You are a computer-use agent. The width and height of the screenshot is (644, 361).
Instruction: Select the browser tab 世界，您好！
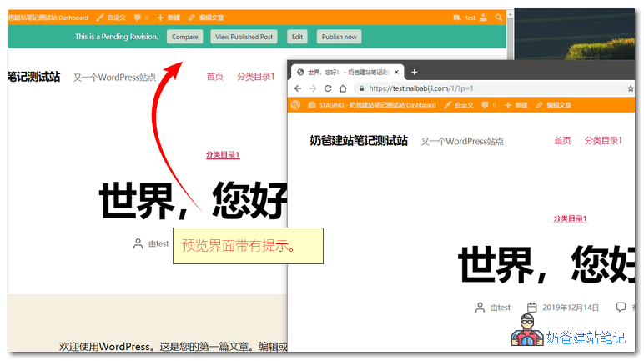pyautogui.click(x=347, y=72)
